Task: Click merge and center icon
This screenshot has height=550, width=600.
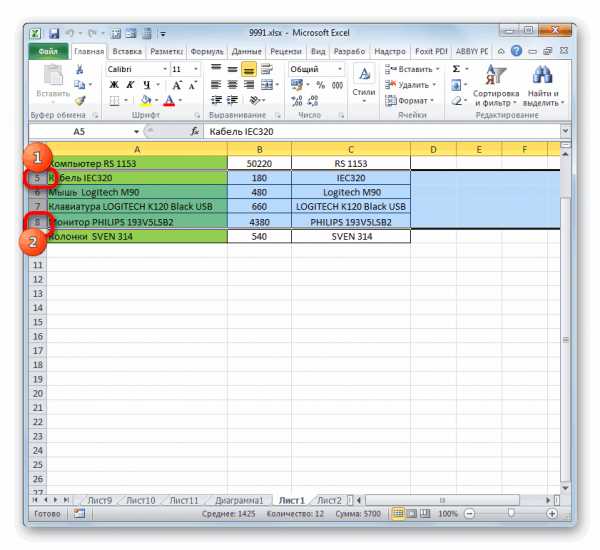Action: (x=267, y=85)
